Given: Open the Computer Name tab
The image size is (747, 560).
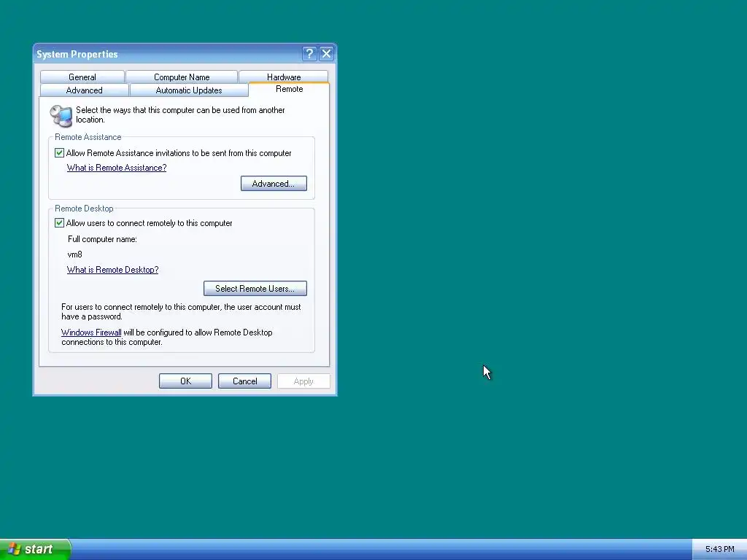Looking at the screenshot, I should (182, 77).
